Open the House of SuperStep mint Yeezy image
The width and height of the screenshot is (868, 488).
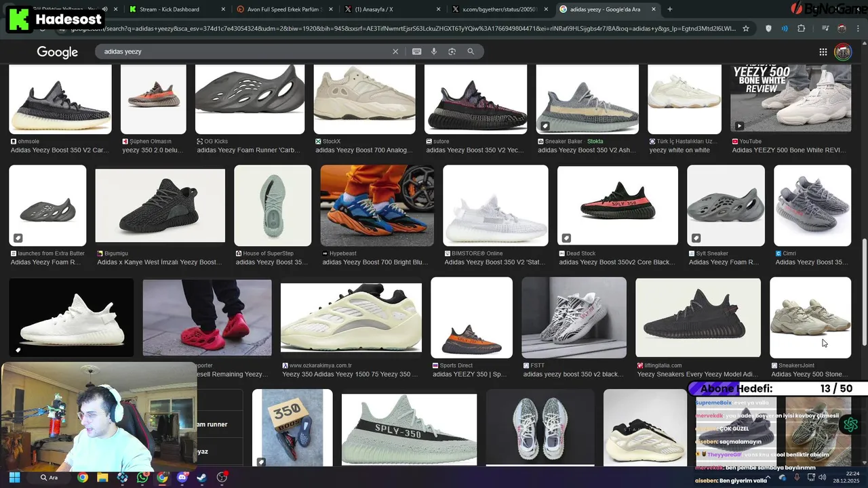pos(273,205)
